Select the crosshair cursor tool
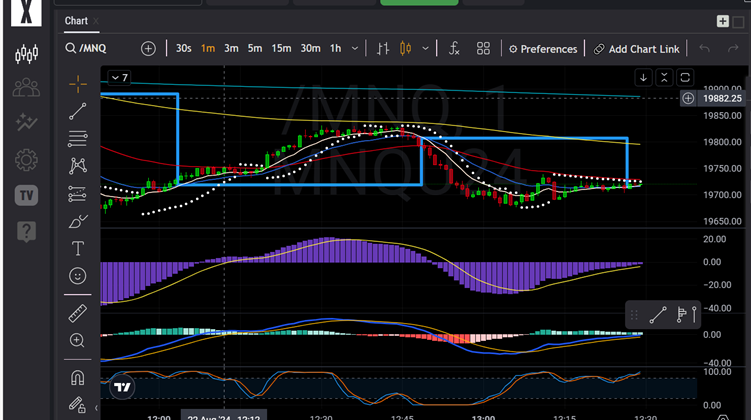This screenshot has width=751, height=420. point(78,84)
